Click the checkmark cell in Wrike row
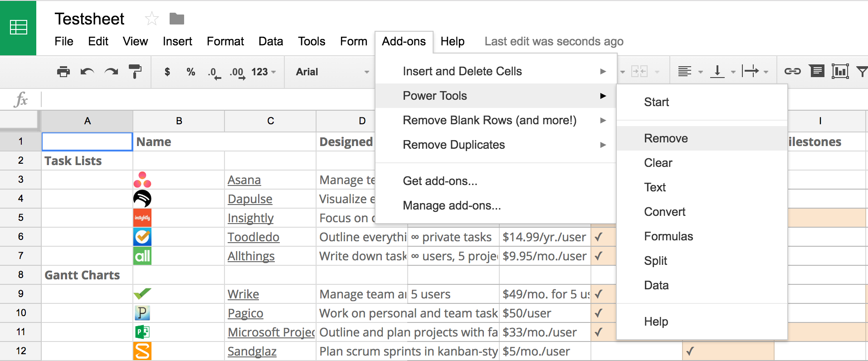This screenshot has height=361, width=868. (599, 294)
